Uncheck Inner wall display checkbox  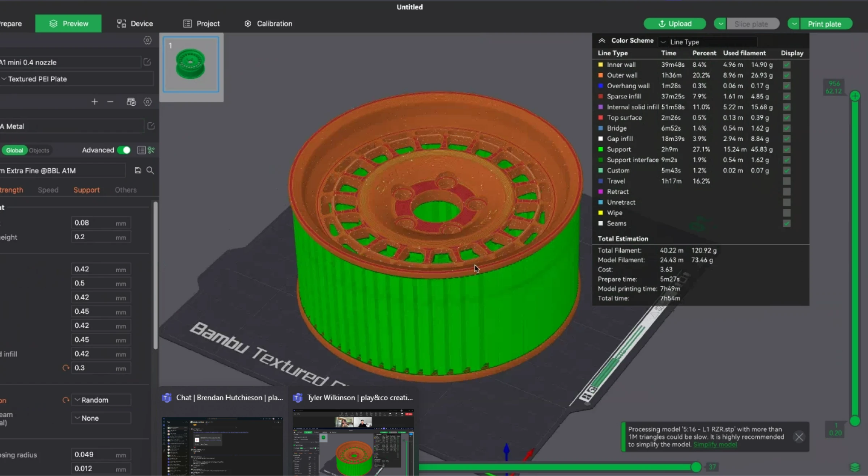(787, 64)
